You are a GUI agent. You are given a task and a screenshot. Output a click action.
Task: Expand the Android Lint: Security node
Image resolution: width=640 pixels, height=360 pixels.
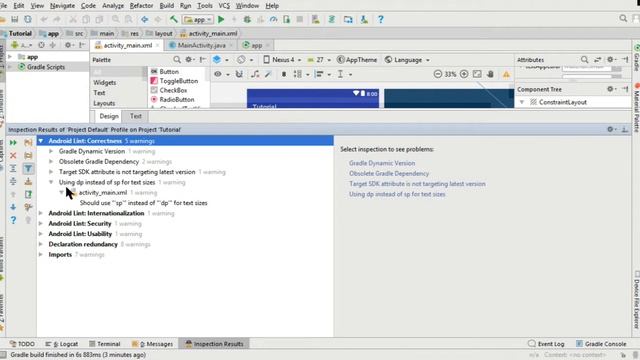(41, 224)
